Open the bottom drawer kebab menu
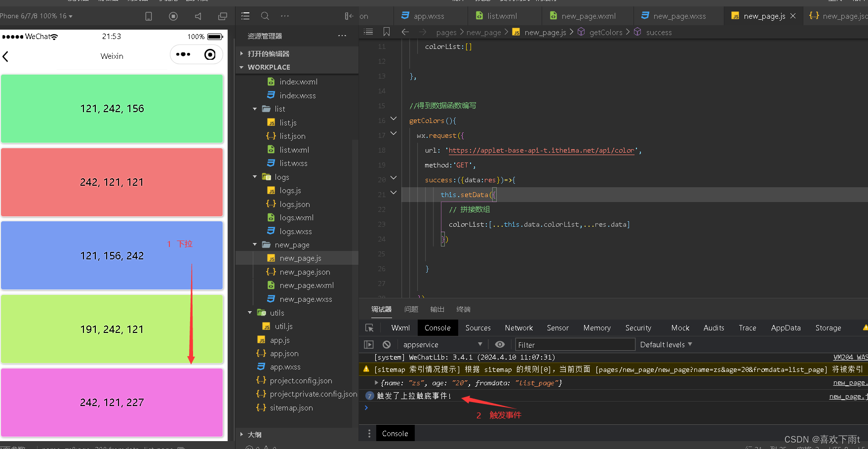 click(x=369, y=434)
